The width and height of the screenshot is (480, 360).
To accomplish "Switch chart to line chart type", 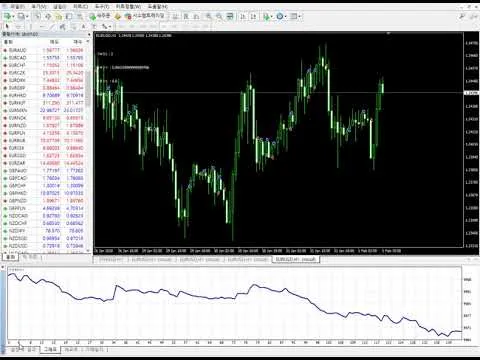I will (197, 16).
